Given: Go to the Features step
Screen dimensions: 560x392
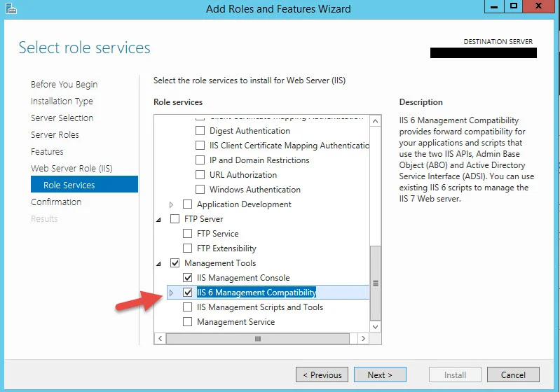Looking at the screenshot, I should [x=47, y=152].
